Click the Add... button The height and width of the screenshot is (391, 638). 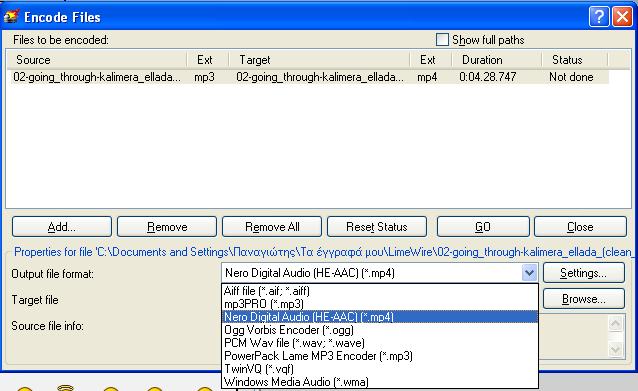click(x=62, y=227)
